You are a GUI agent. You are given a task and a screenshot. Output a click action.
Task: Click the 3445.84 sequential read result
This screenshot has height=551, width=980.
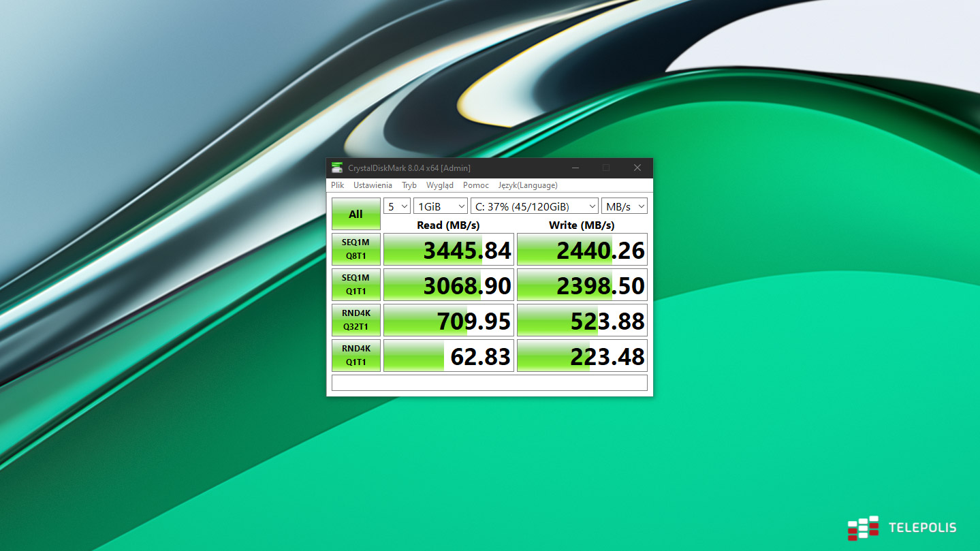448,249
